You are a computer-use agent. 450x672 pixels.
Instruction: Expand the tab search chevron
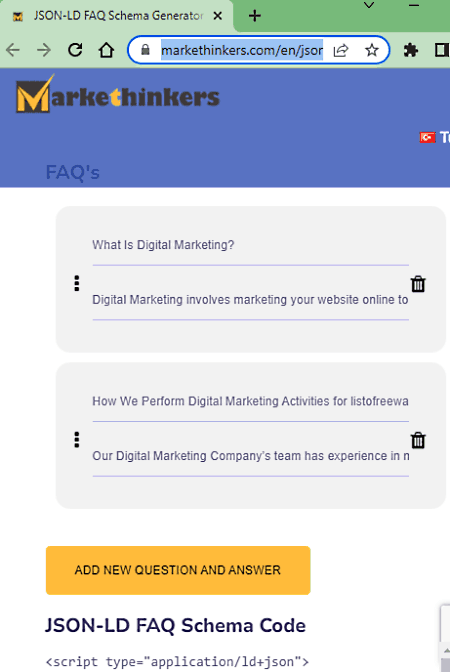coord(369,6)
